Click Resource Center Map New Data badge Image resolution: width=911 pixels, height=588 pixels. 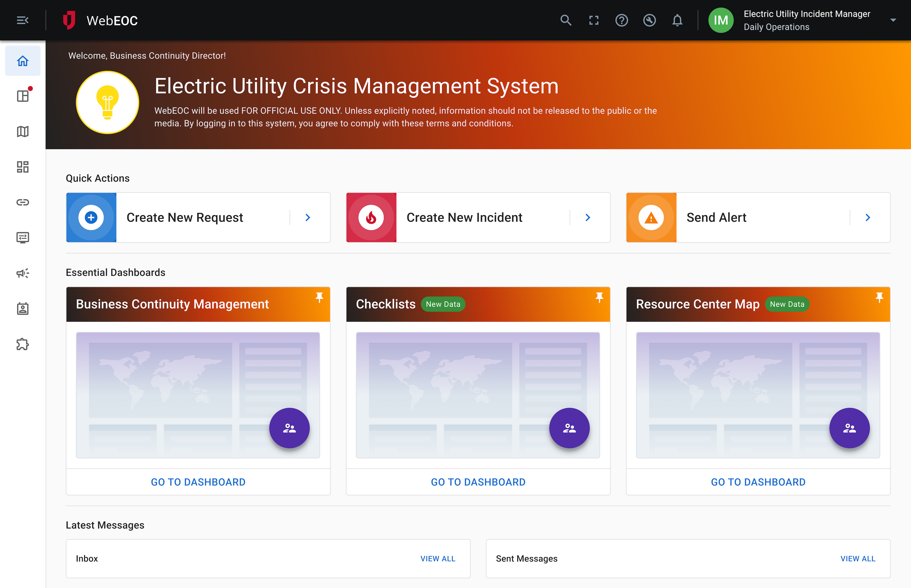click(x=787, y=304)
